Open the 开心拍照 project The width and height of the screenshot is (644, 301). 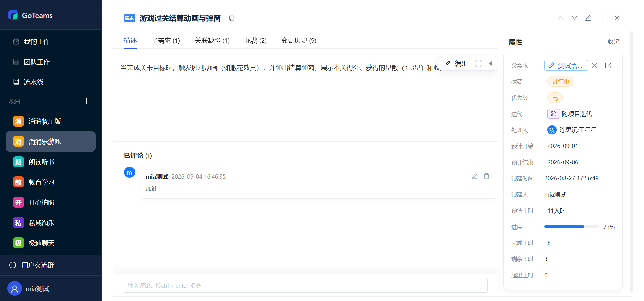[x=51, y=202]
